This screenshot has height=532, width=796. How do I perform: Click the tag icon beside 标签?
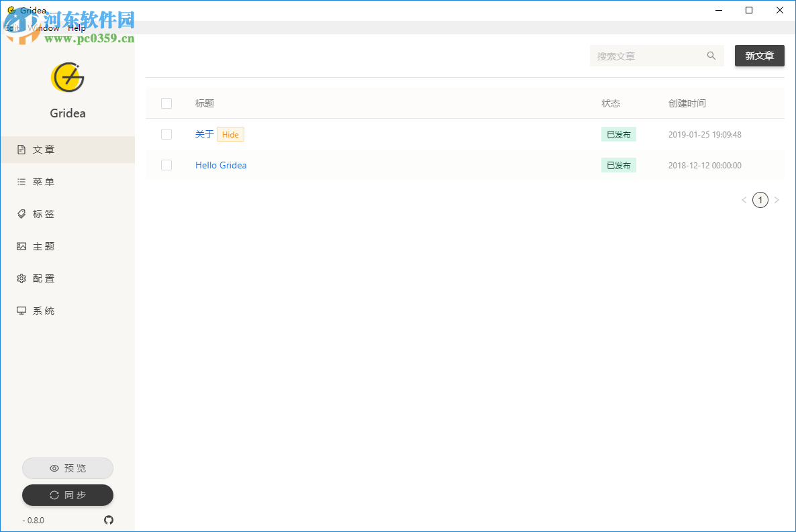(x=21, y=214)
